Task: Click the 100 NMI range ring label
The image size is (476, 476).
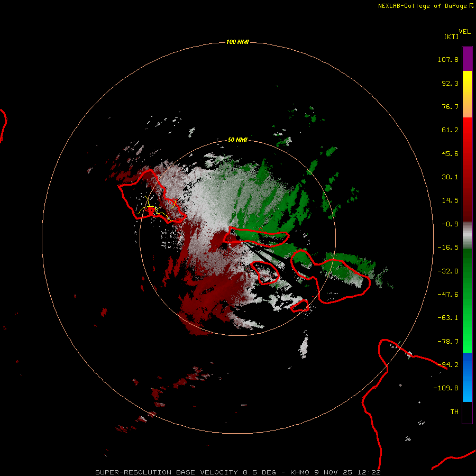Action: 237,42
